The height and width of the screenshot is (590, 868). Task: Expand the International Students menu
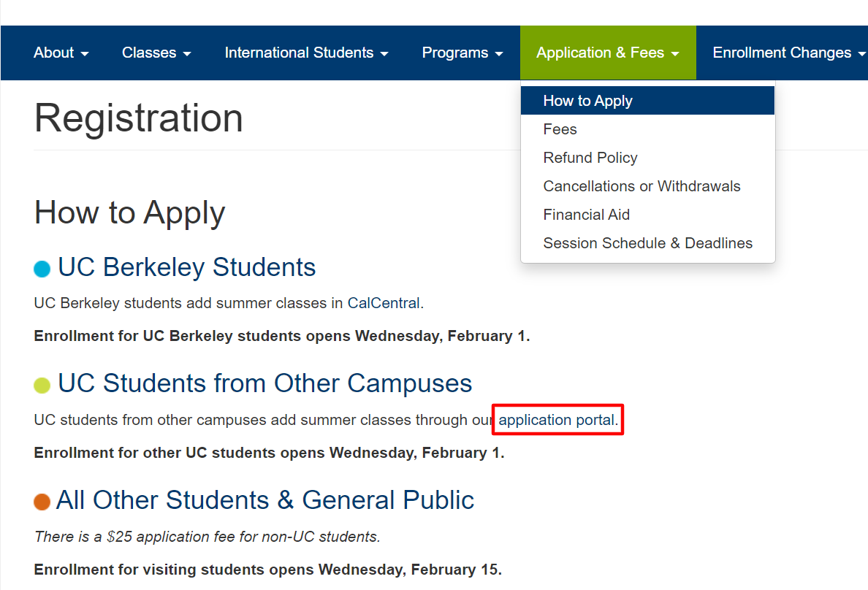(x=306, y=53)
